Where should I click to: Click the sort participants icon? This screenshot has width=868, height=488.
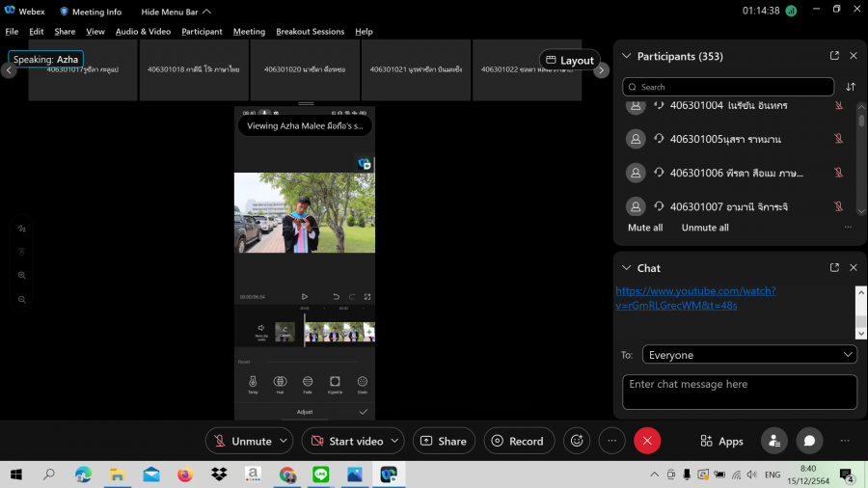click(x=851, y=87)
